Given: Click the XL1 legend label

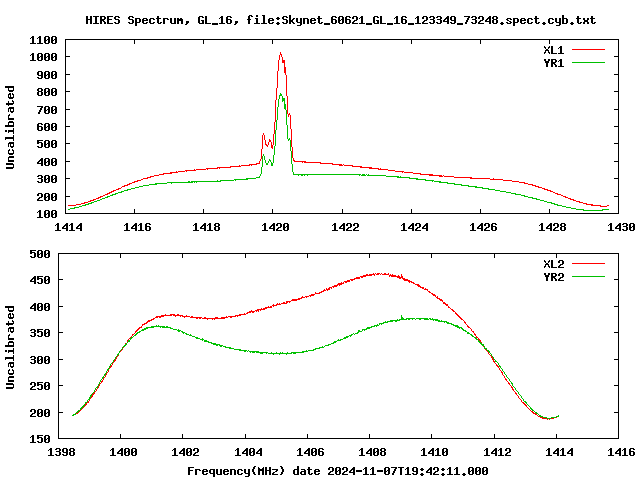Looking at the screenshot, I should 553,50.
